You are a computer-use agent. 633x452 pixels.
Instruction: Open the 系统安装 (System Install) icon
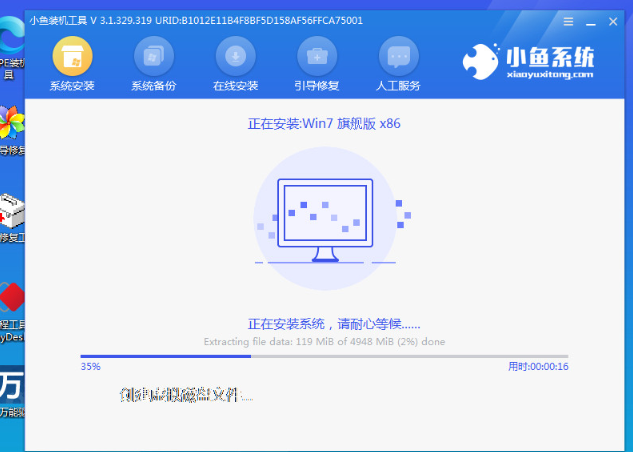pos(71,55)
